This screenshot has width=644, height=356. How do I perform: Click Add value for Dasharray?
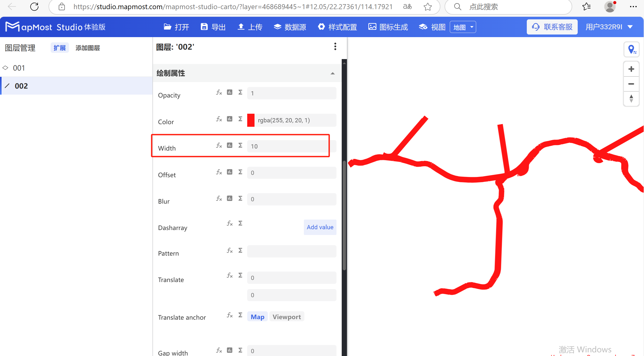click(x=320, y=227)
